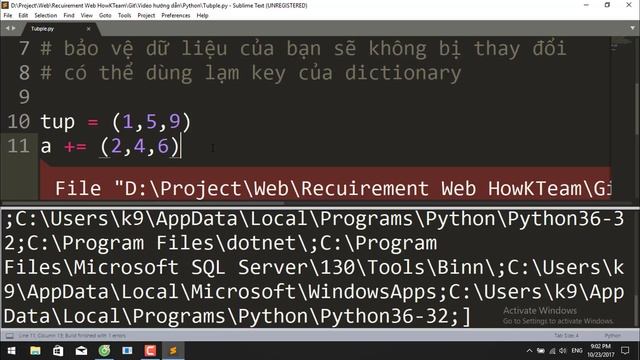Open the Project menu
Screen dimensions: 640x360
146,16
